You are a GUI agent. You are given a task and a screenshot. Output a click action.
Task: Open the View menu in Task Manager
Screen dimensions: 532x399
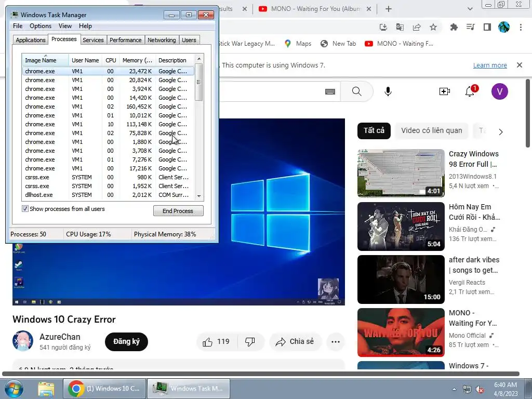point(65,26)
